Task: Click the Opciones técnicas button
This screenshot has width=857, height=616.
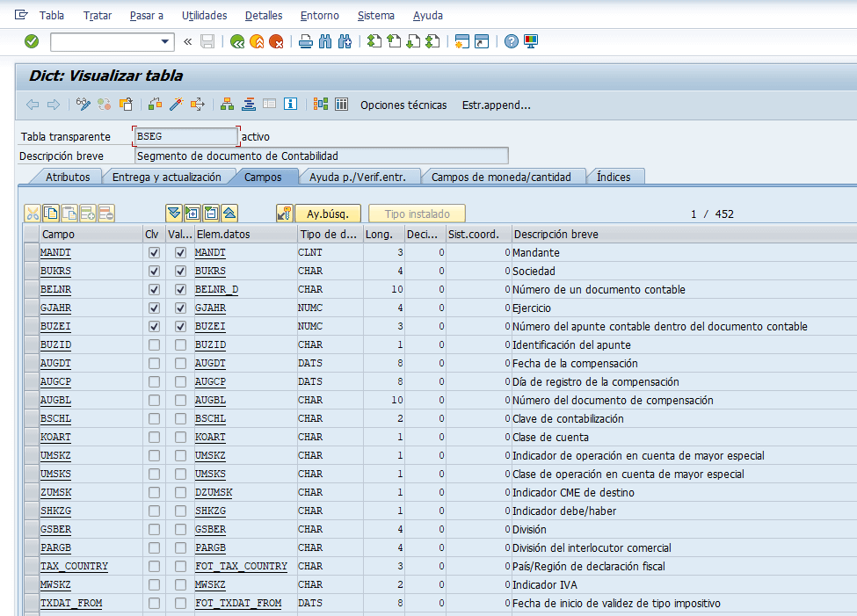Action: pyautogui.click(x=403, y=105)
